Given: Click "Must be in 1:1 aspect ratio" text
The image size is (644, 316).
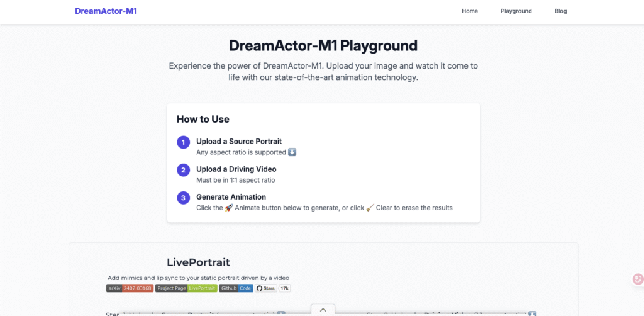Looking at the screenshot, I should [236, 180].
